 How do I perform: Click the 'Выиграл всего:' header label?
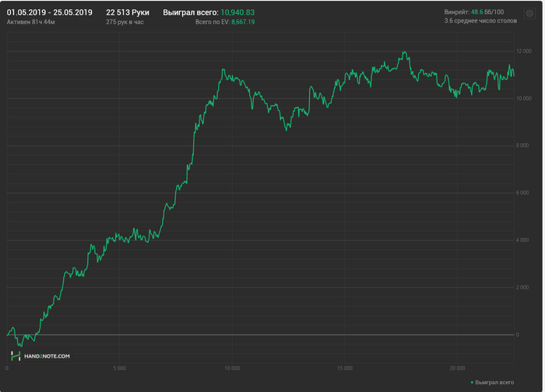(x=191, y=12)
